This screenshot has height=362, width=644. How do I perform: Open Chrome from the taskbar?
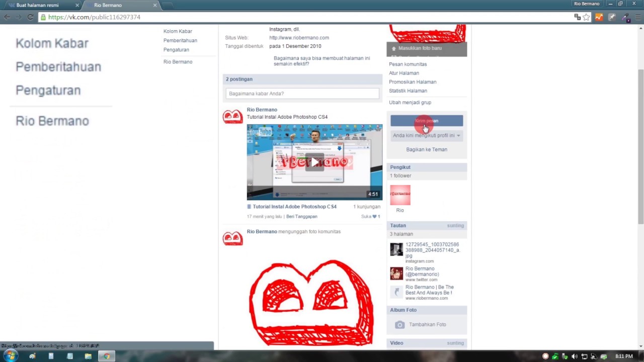point(107,356)
